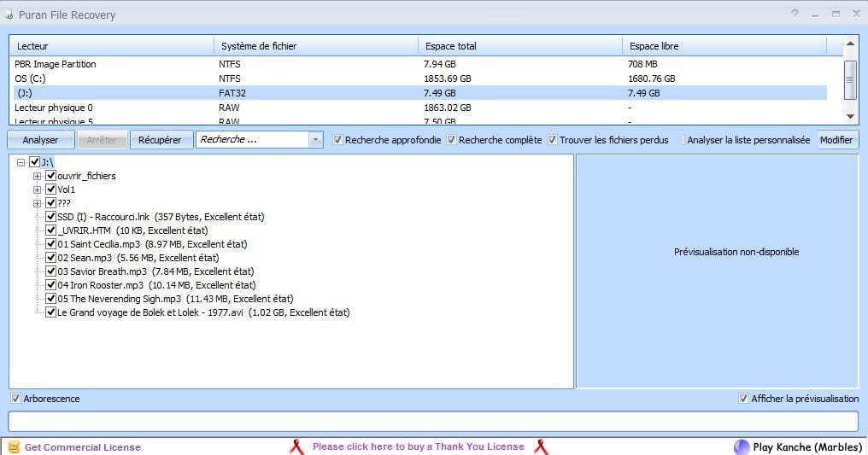Click the red ribbon icon left of Thank You License
The image size is (868, 455).
click(x=296, y=446)
